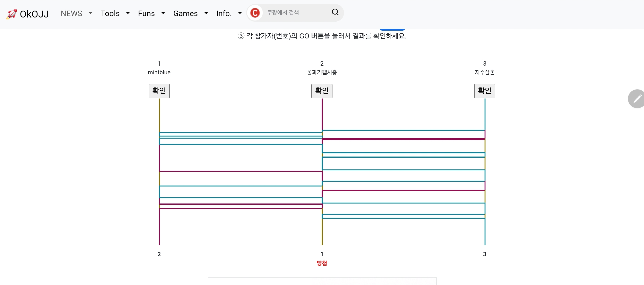This screenshot has height=285, width=644.
Task: Click the magnifying glass search icon
Action: pos(335,12)
